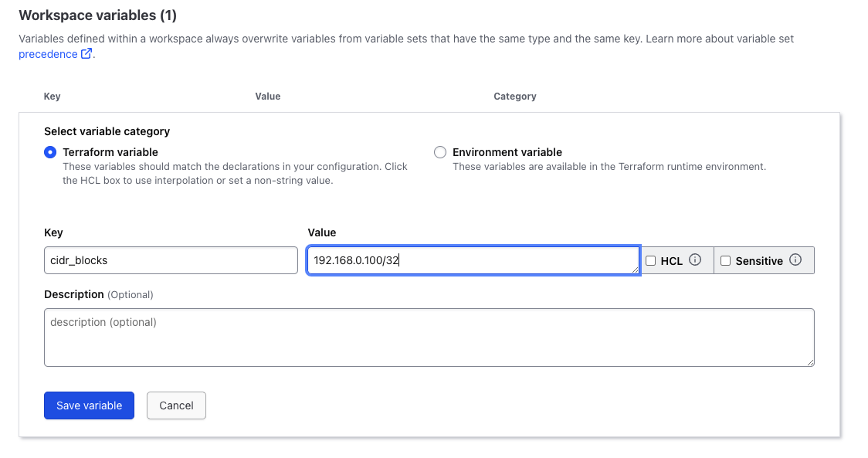Select the Terraform variable radio button
This screenshot has height=458, width=868.
51,152
